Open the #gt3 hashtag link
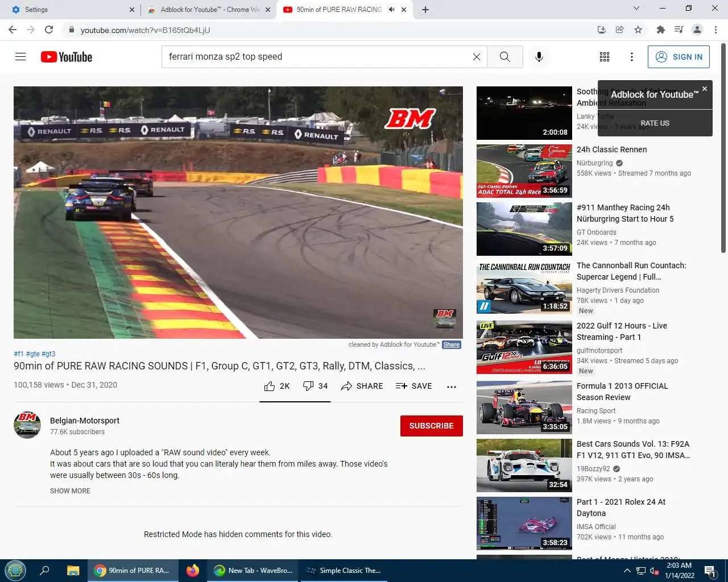This screenshot has height=582, width=728. tap(48, 354)
